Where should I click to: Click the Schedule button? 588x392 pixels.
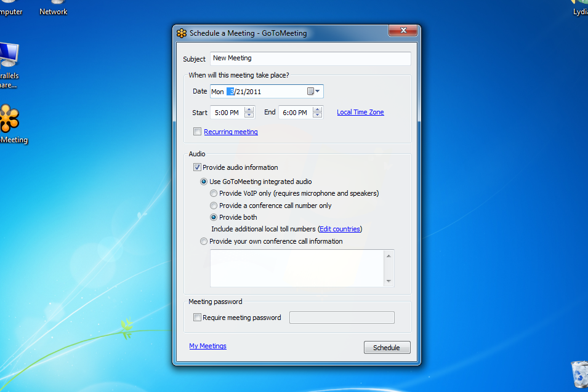click(x=387, y=348)
